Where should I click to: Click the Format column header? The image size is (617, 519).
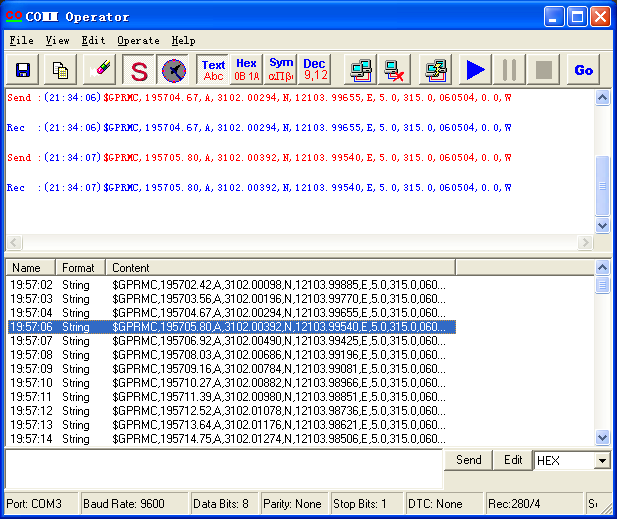[x=80, y=268]
